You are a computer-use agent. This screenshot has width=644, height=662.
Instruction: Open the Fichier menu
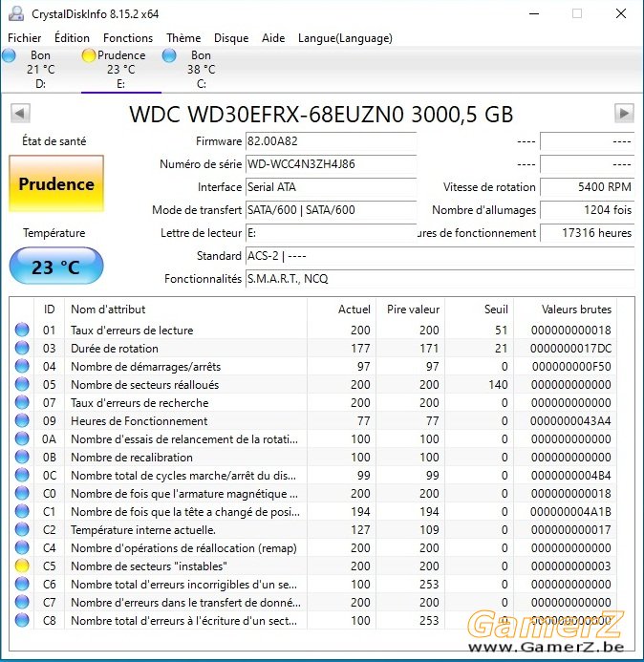coord(25,38)
